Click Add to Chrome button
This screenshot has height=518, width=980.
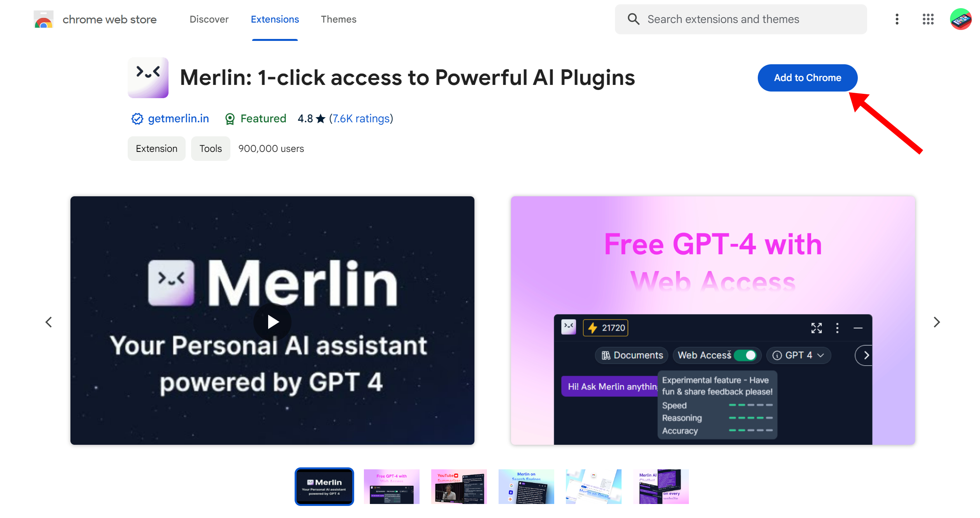point(808,77)
